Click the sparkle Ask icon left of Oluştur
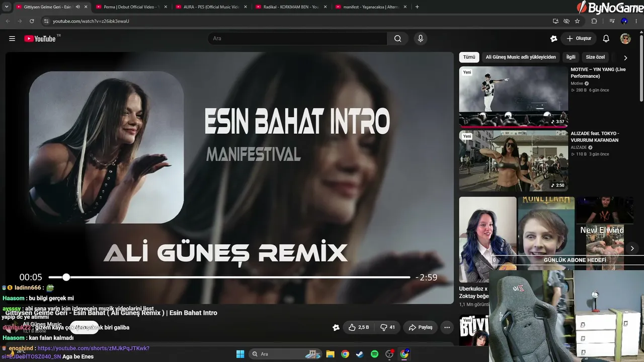Image resolution: width=644 pixels, height=362 pixels. [x=554, y=39]
